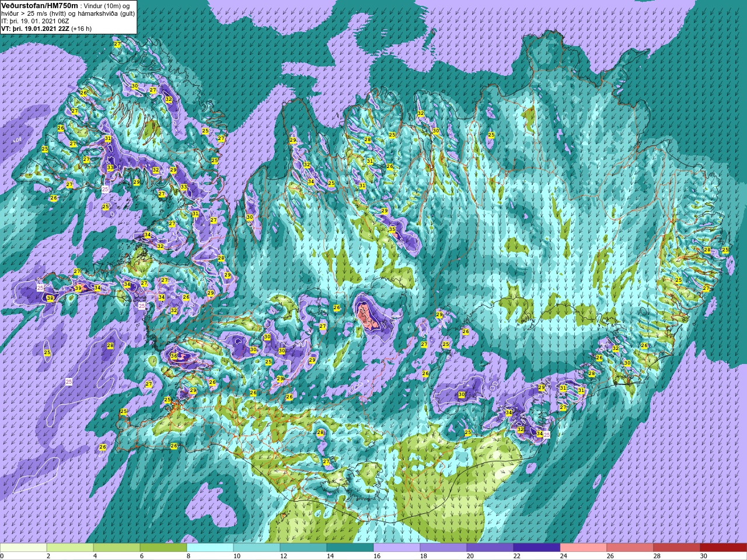
Task: Select the '38' gust value label on the map
Action: [x=50, y=298]
